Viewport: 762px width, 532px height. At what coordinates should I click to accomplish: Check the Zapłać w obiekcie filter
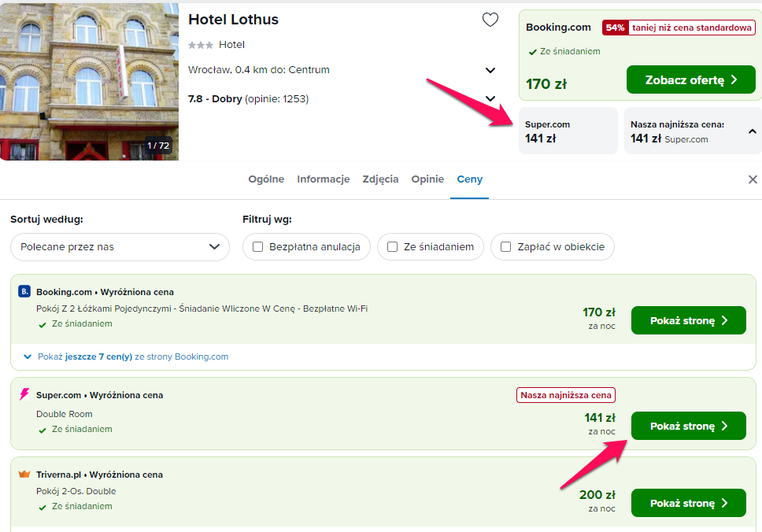(505, 247)
